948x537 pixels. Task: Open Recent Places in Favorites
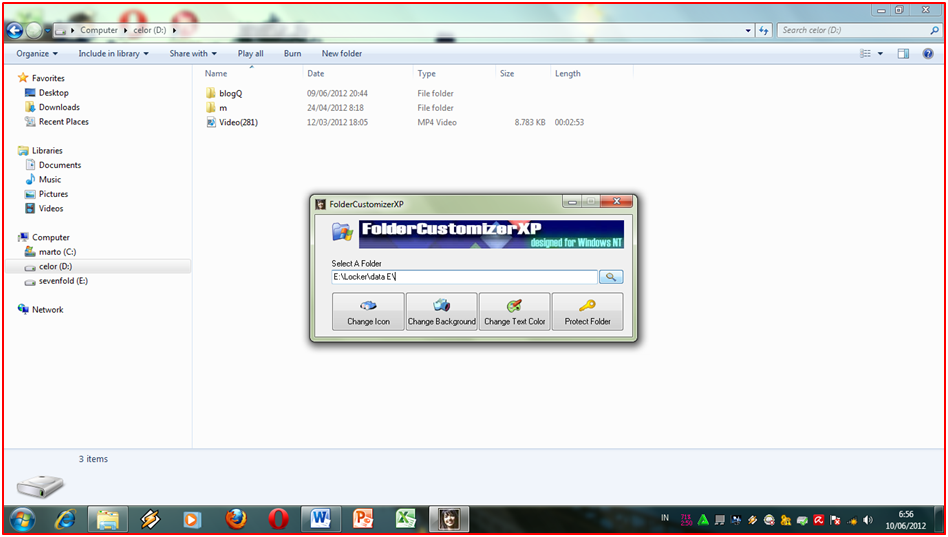click(x=56, y=122)
